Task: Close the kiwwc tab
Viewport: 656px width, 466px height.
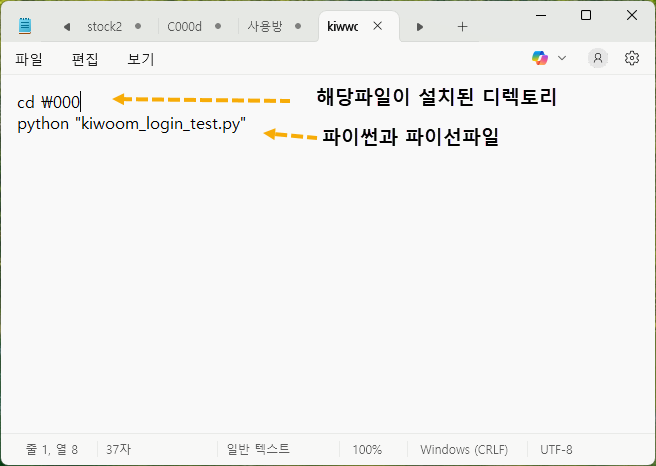Action: [x=377, y=26]
